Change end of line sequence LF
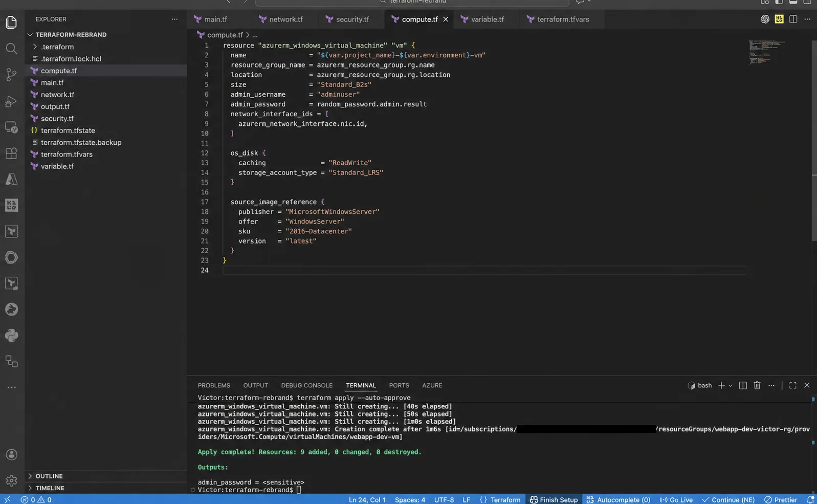This screenshot has height=504, width=817. [466, 499]
